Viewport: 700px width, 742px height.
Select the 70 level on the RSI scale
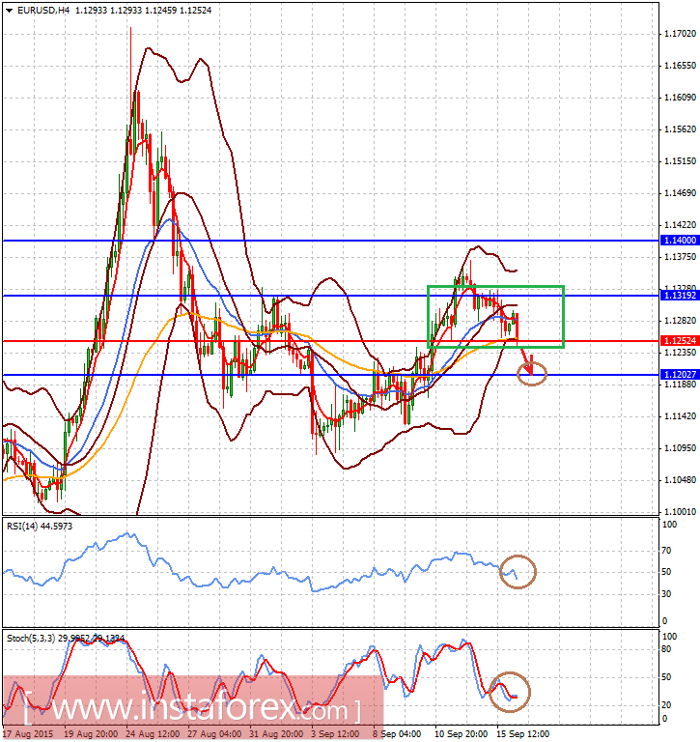coord(664,551)
